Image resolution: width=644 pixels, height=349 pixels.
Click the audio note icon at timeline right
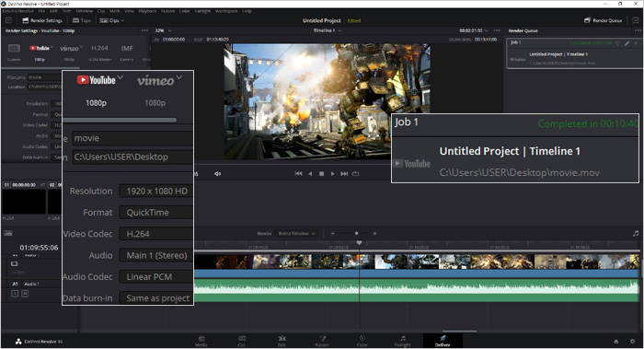(x=636, y=234)
